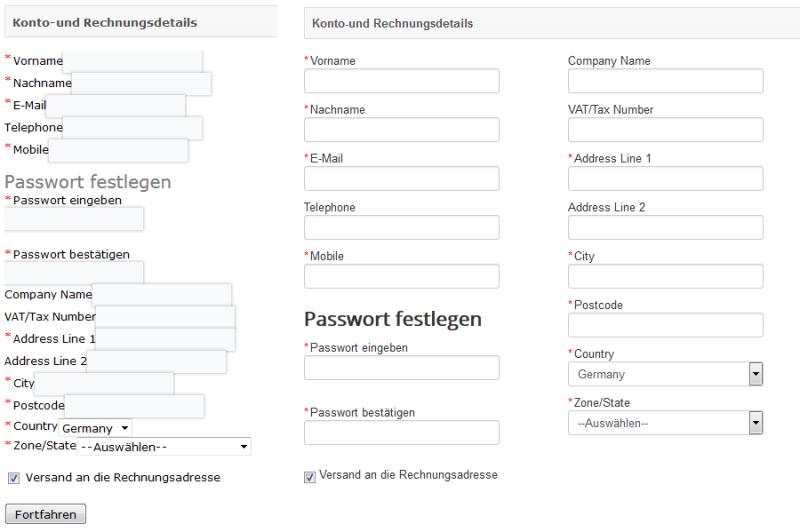Select the right City input field
The image size is (800, 532).
(665, 276)
